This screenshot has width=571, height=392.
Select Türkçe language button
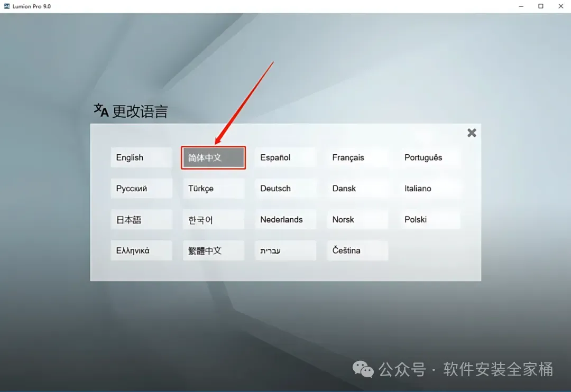tap(214, 189)
